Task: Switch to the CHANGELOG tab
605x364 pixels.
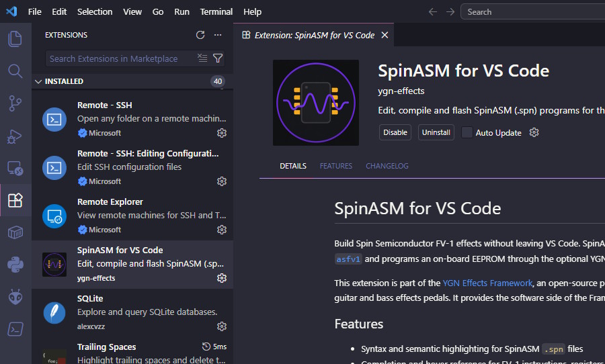Action: pos(387,166)
